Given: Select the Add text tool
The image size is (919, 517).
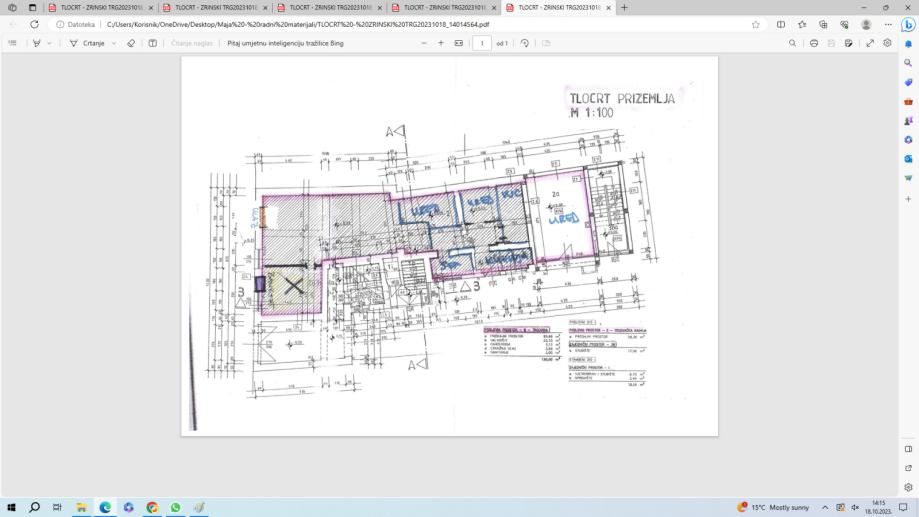Looking at the screenshot, I should [x=152, y=43].
